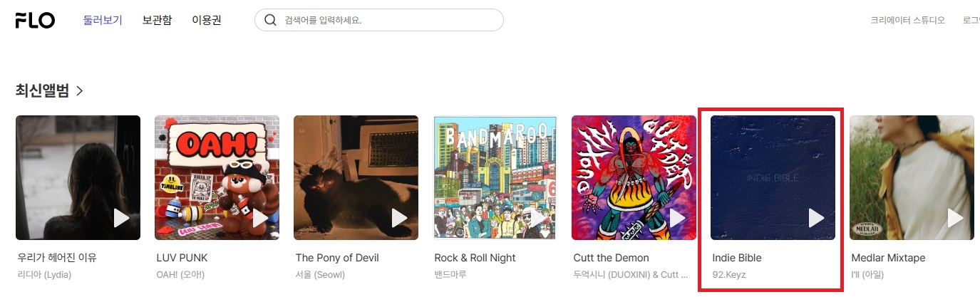Click the search magnifier icon
The height and width of the screenshot is (297, 980).
[x=270, y=20]
